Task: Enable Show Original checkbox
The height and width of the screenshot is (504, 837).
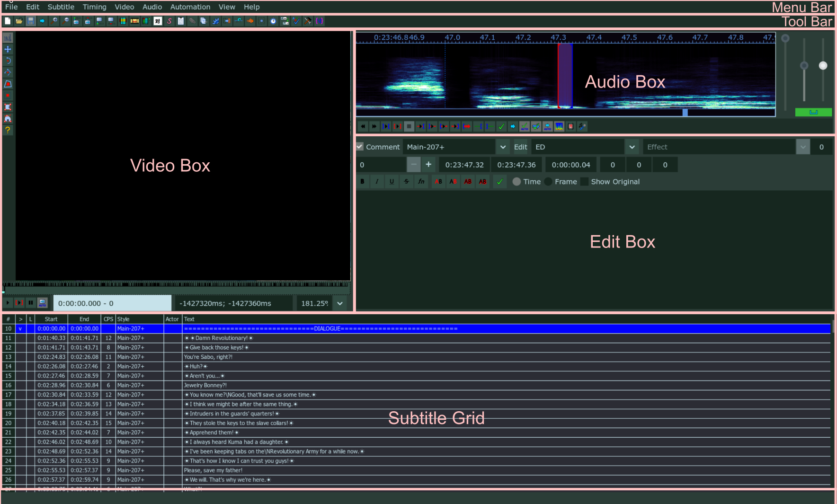Action: point(584,182)
